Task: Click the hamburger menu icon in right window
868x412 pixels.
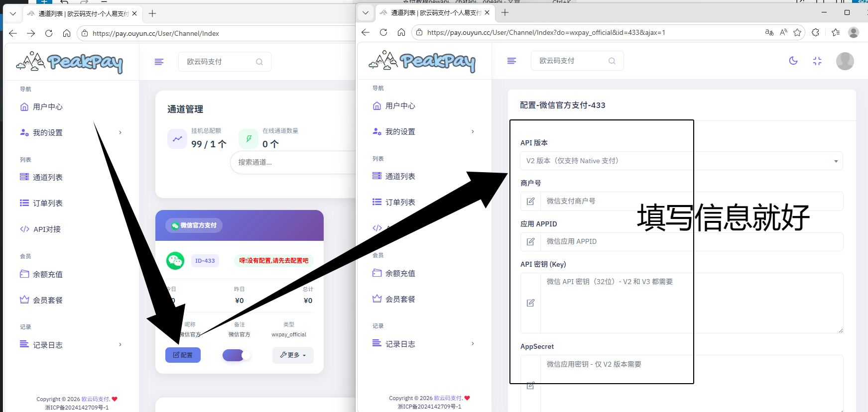Action: pyautogui.click(x=511, y=61)
